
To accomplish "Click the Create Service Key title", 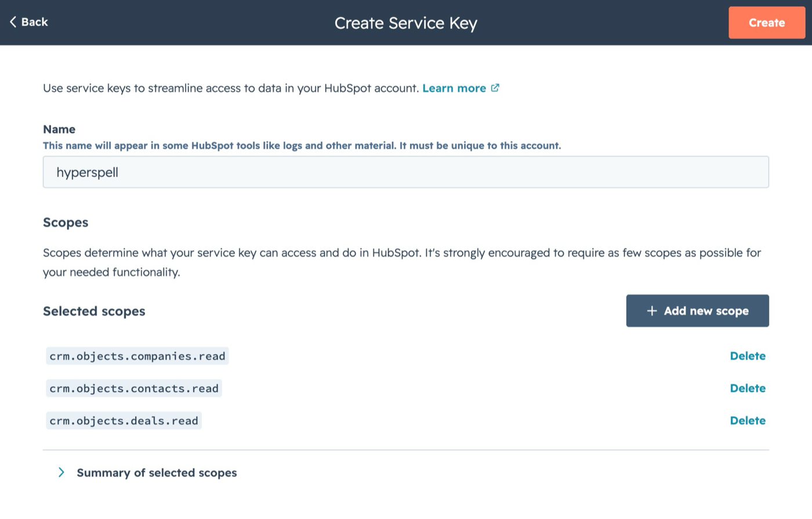I will coord(406,23).
